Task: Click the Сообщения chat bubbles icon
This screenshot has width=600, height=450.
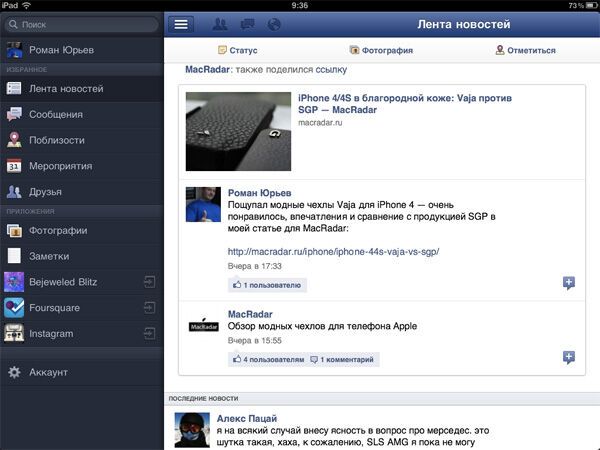Action: (14, 114)
